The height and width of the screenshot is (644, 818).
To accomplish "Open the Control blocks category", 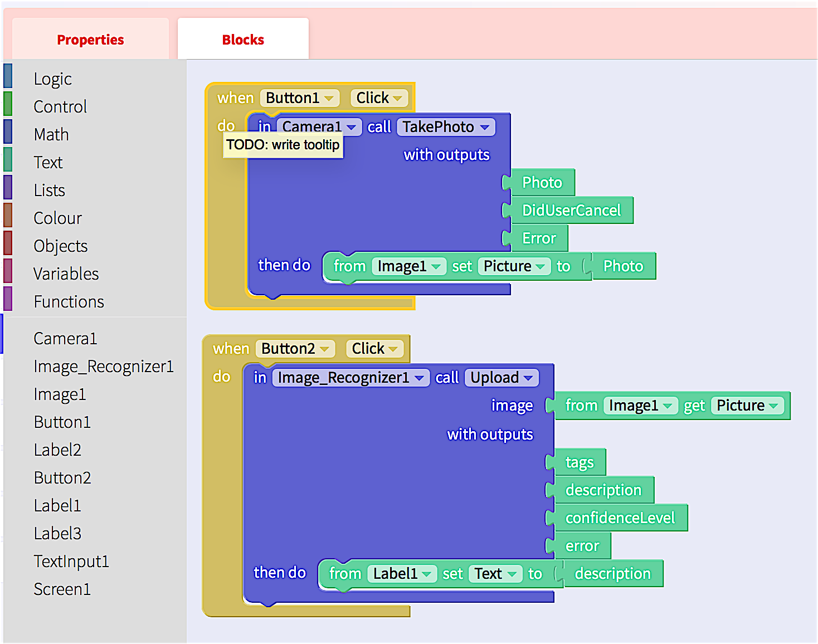I will [x=60, y=107].
